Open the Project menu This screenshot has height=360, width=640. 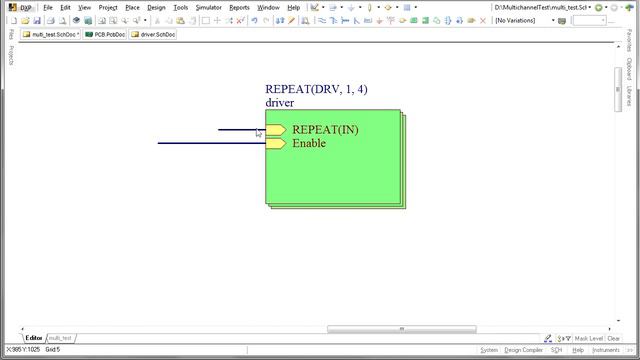click(108, 7)
